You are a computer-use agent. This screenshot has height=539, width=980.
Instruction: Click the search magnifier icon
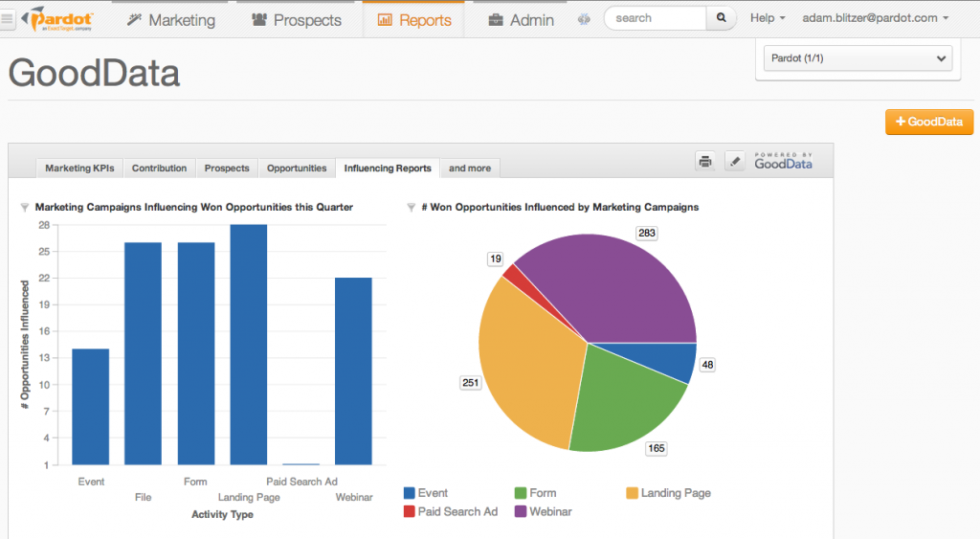(x=722, y=18)
